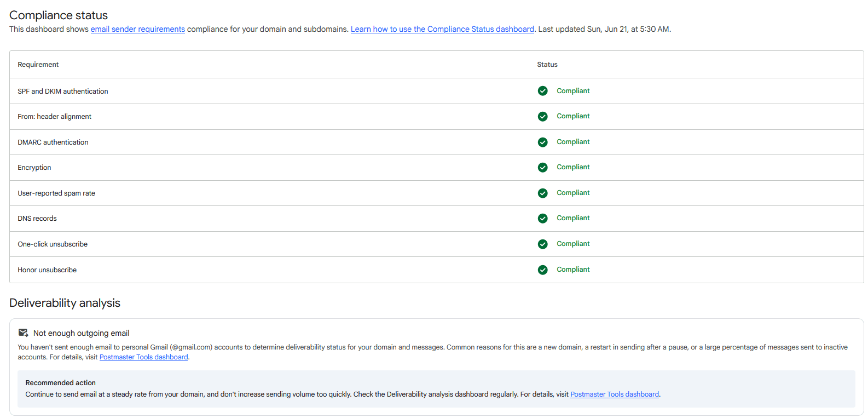Click the green check icon for DMARC authentication

coord(542,142)
